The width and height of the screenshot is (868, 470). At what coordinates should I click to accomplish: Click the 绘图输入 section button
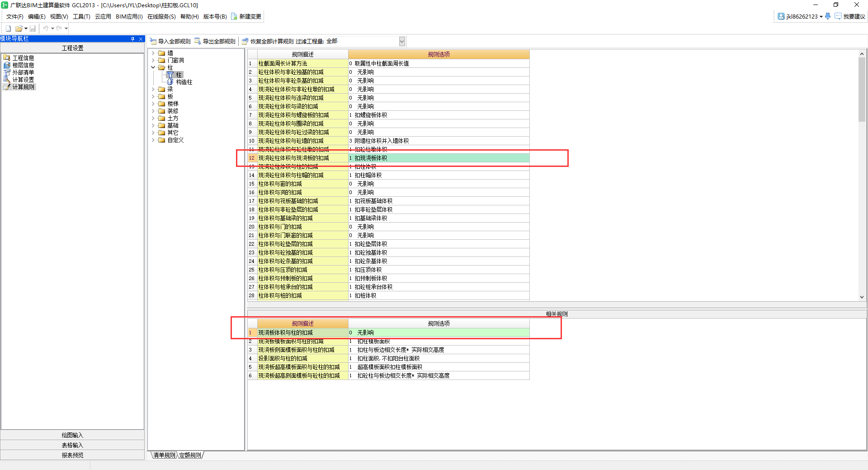pyautogui.click(x=72, y=435)
